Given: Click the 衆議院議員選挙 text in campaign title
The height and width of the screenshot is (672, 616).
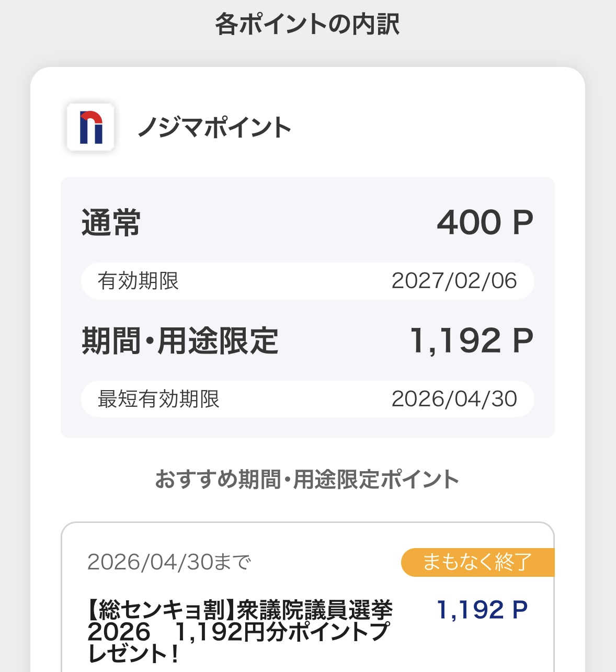Looking at the screenshot, I should 315,610.
